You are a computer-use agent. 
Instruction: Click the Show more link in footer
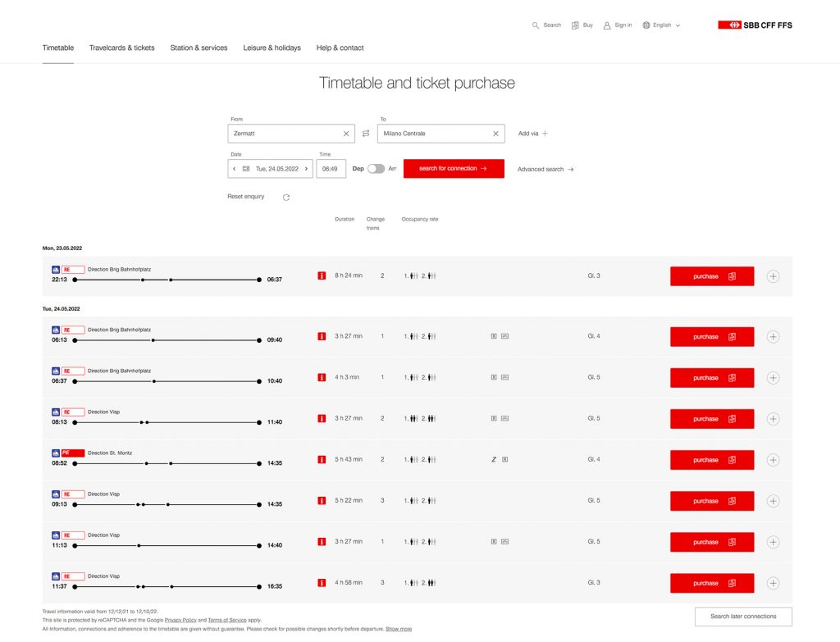(x=399, y=629)
